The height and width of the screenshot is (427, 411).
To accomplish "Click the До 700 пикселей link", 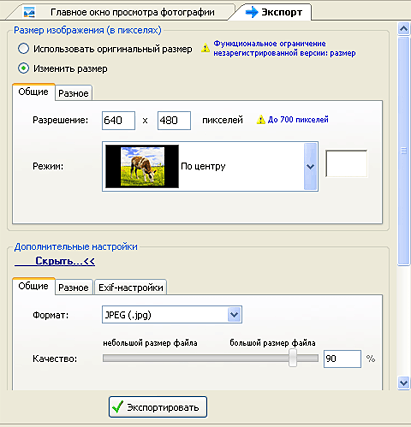I will coord(298,119).
